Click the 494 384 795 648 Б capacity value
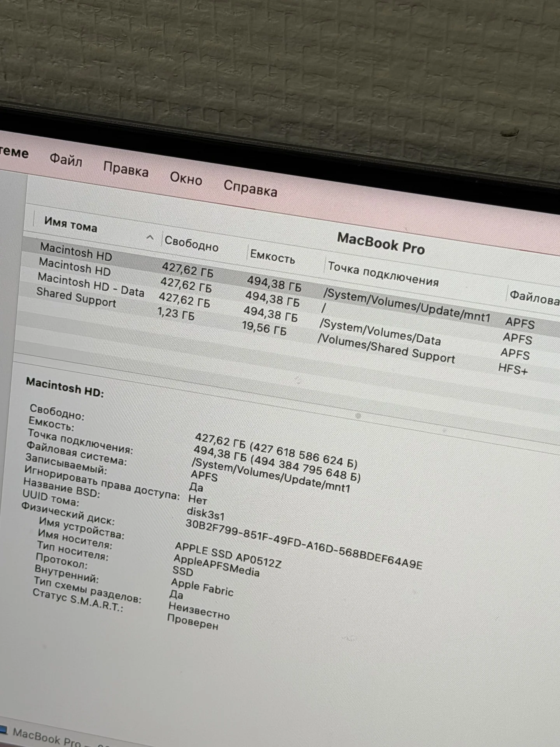 pos(305,469)
